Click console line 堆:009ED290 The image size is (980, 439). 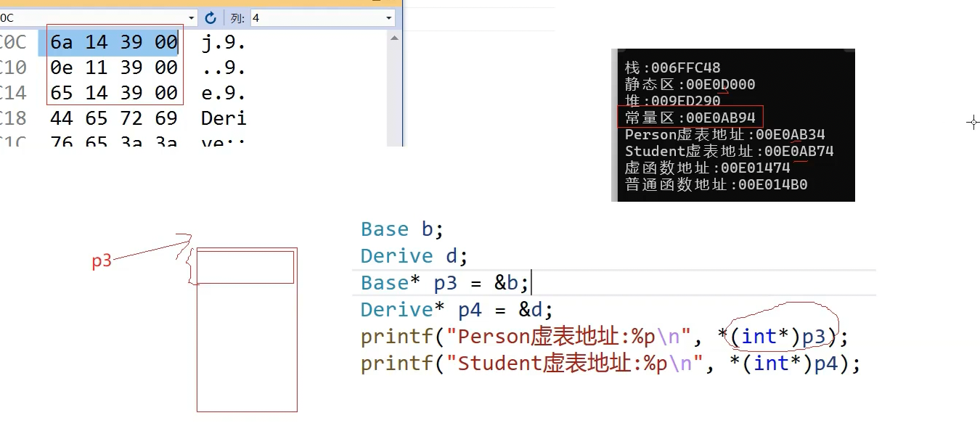(673, 101)
